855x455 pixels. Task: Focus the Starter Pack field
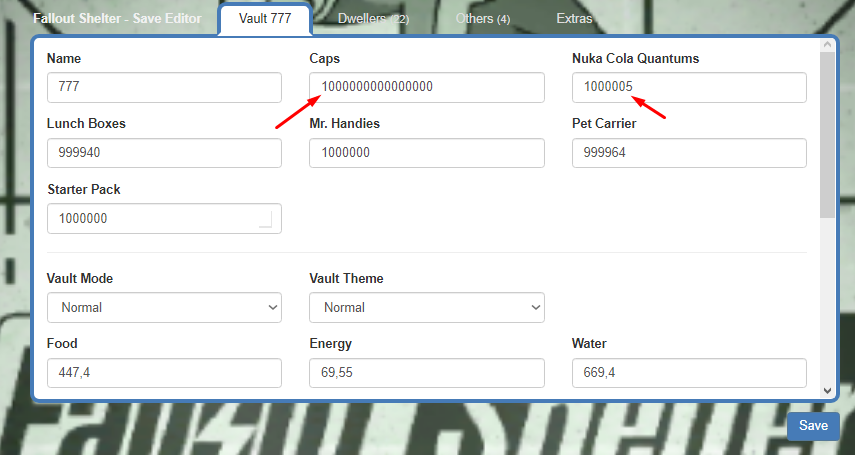164,219
